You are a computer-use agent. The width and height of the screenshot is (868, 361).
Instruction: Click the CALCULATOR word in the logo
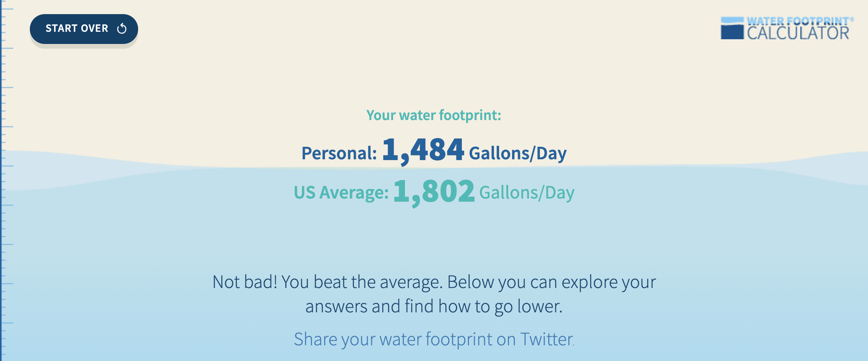[x=798, y=33]
